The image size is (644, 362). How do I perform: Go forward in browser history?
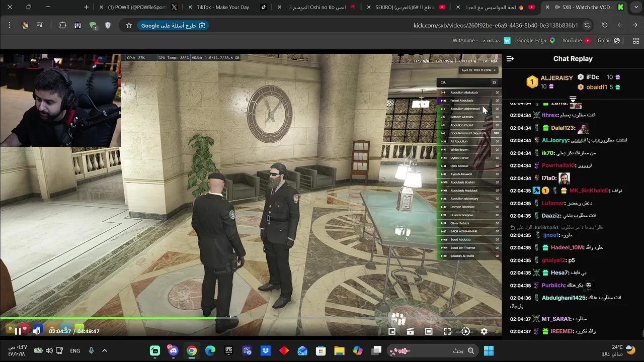(620, 25)
